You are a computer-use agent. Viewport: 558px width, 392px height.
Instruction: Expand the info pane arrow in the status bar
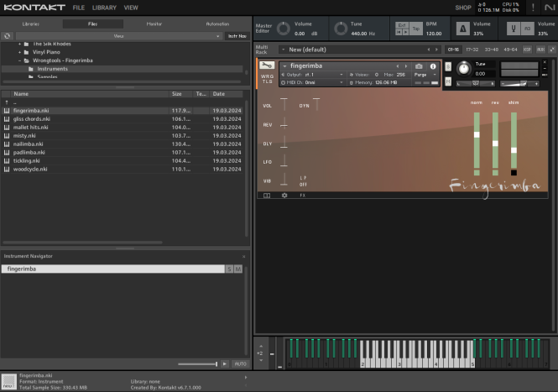point(246,377)
